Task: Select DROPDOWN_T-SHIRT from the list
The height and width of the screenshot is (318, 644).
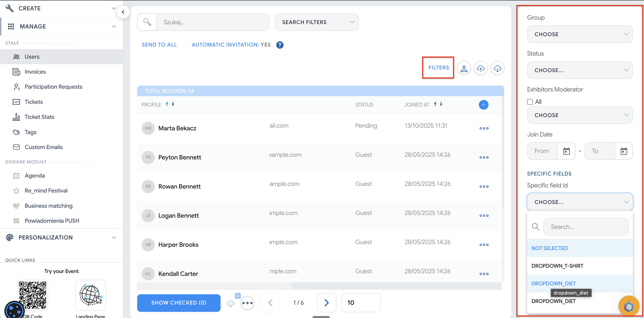Action: pyautogui.click(x=557, y=266)
